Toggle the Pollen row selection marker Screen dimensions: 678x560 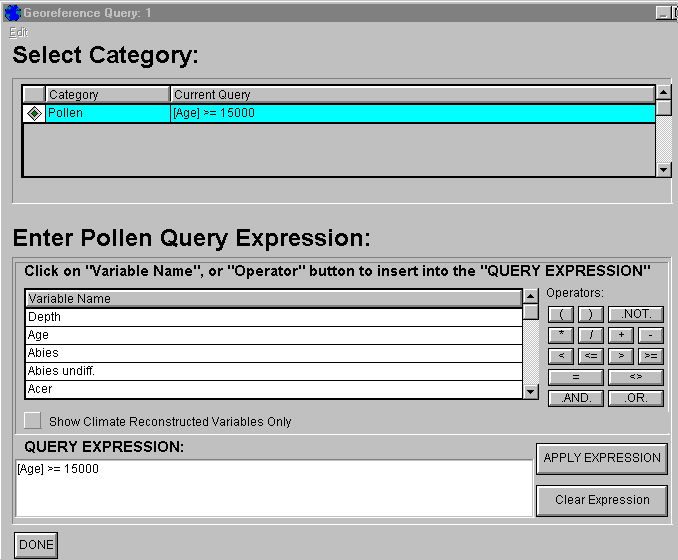tap(34, 113)
